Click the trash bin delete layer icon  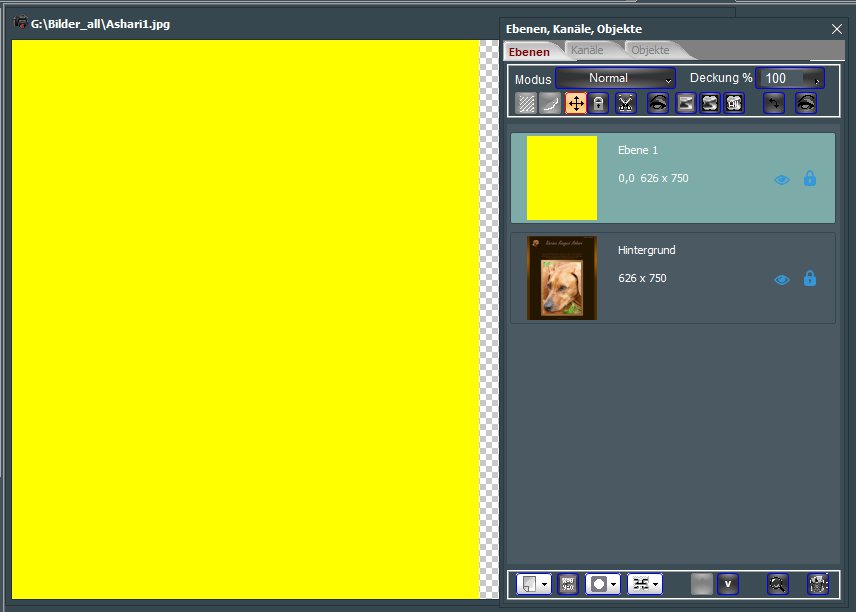818,584
